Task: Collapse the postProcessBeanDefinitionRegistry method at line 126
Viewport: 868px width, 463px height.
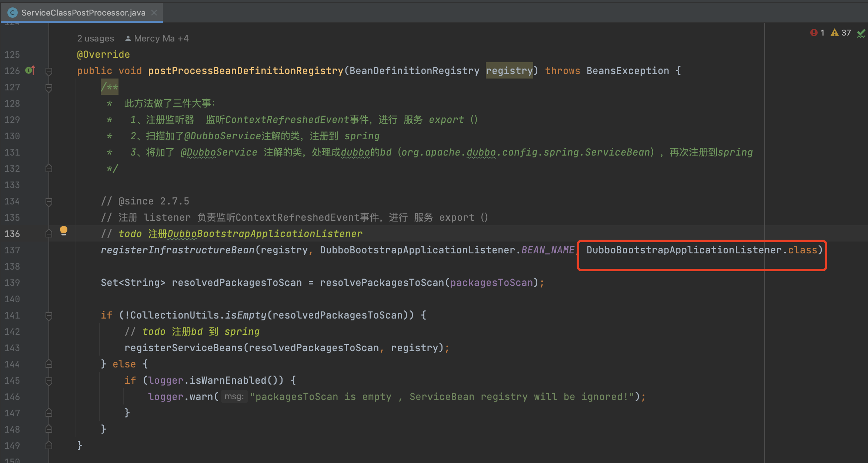Action: coord(49,71)
